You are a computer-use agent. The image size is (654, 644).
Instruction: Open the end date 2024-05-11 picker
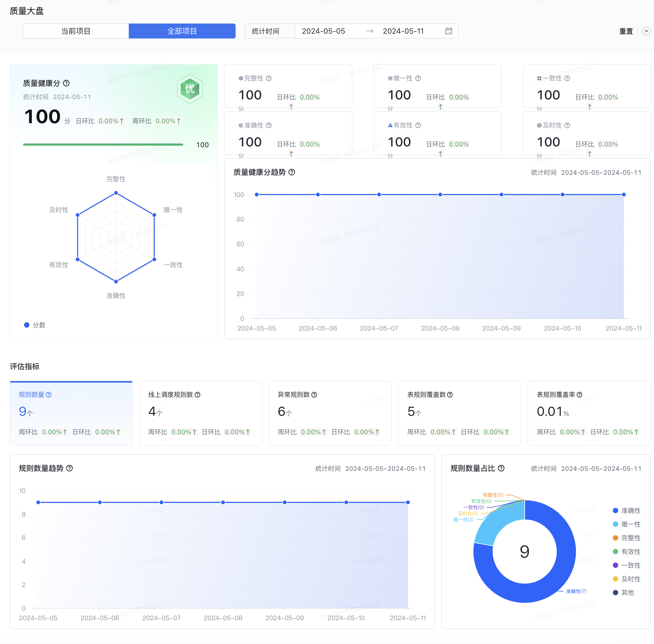coord(403,31)
